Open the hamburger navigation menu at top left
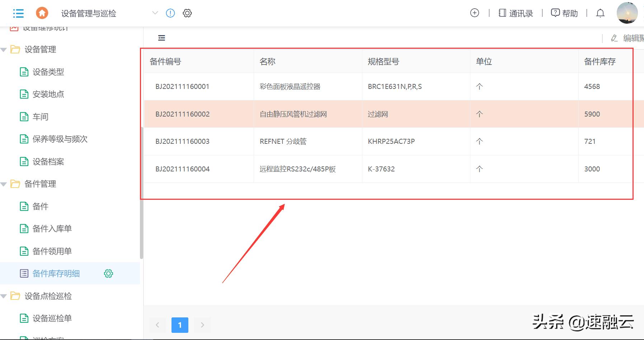Viewport: 644px width, 340px height. click(18, 13)
